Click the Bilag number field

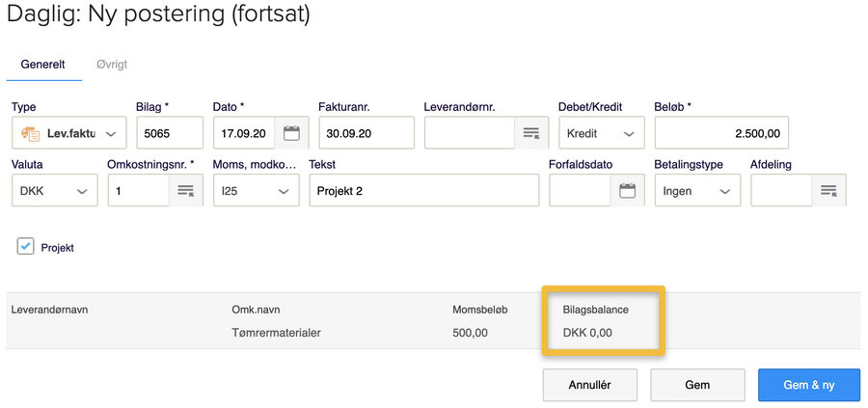tap(169, 133)
